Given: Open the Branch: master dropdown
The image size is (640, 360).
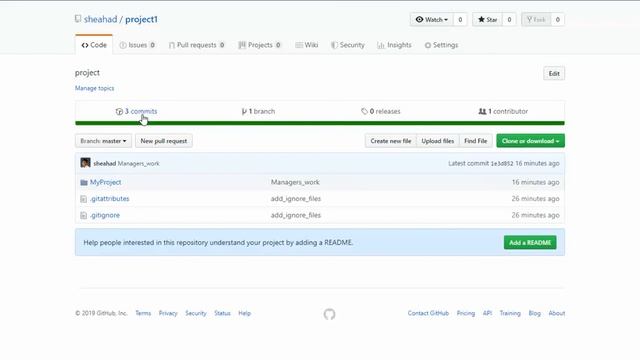Looking at the screenshot, I should [x=103, y=141].
